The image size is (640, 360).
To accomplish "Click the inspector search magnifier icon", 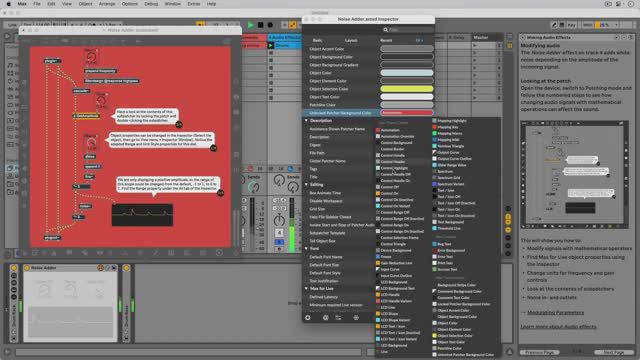I will tap(385, 30).
